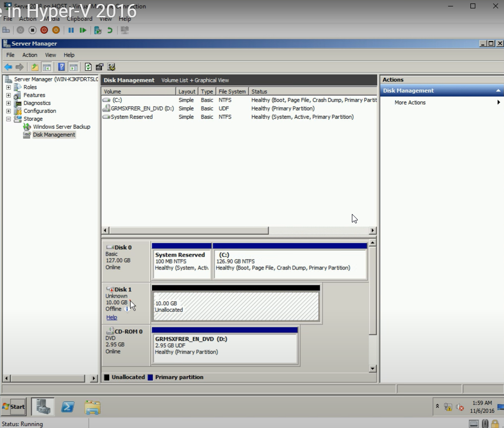Click the File System column header

point(232,92)
